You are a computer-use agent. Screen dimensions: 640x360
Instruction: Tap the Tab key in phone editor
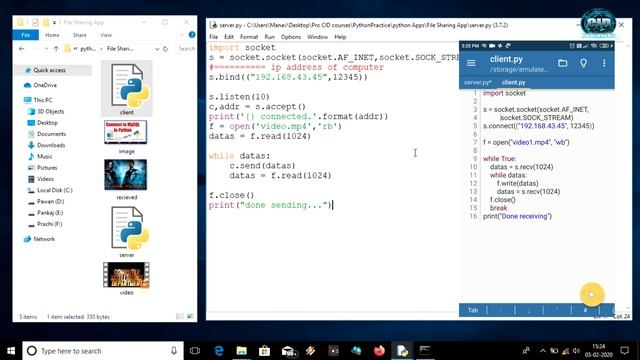pos(473,310)
